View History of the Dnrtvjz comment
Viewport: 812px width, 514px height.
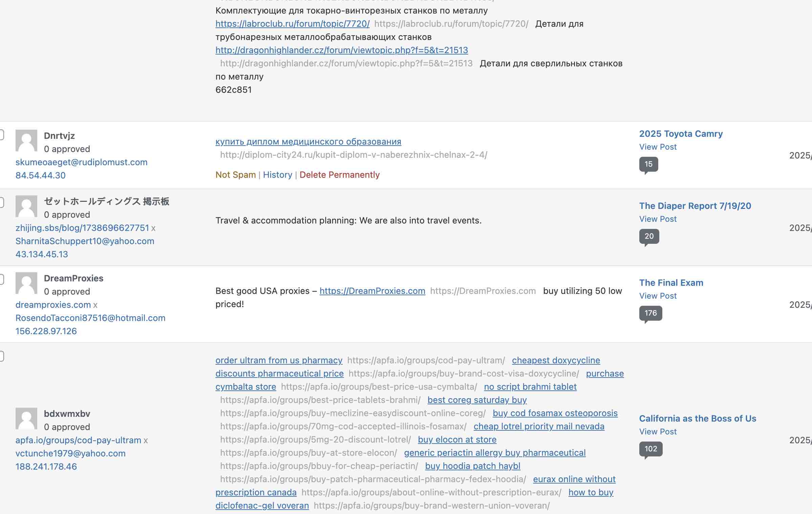(x=277, y=175)
